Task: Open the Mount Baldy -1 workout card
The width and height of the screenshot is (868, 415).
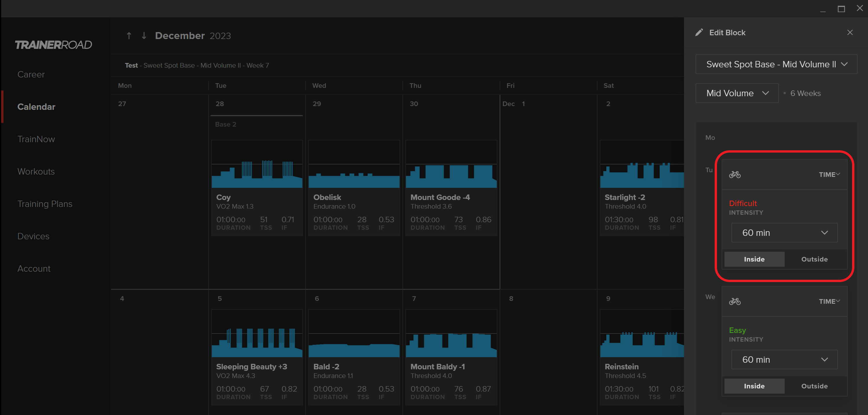Action: 451,357
